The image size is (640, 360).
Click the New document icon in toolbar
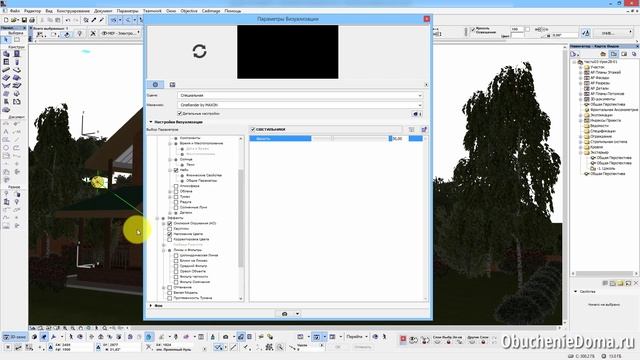6,20
